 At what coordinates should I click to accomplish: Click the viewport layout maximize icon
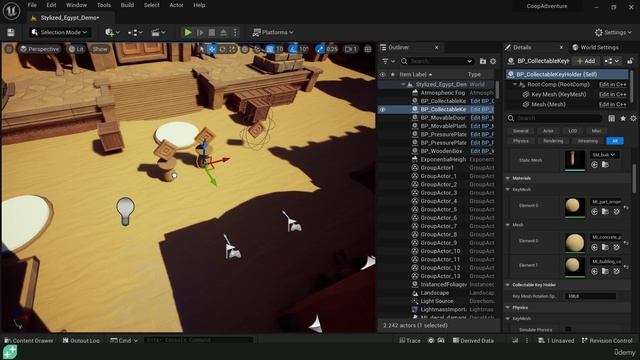click(368, 49)
